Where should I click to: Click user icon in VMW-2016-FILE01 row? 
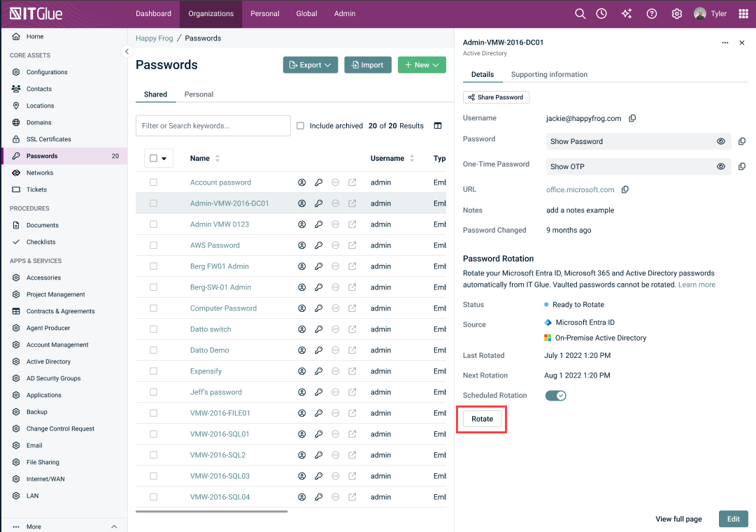click(302, 413)
